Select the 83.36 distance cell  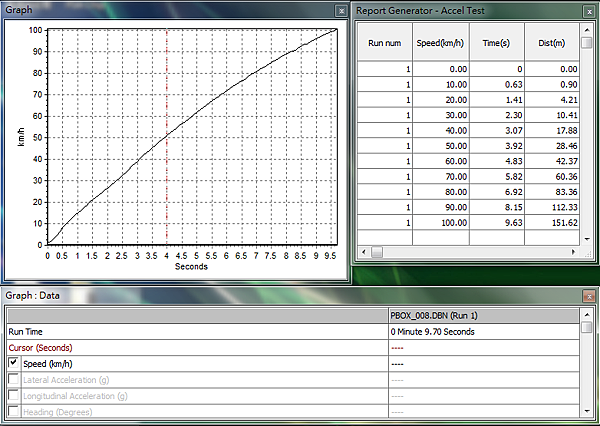point(552,192)
